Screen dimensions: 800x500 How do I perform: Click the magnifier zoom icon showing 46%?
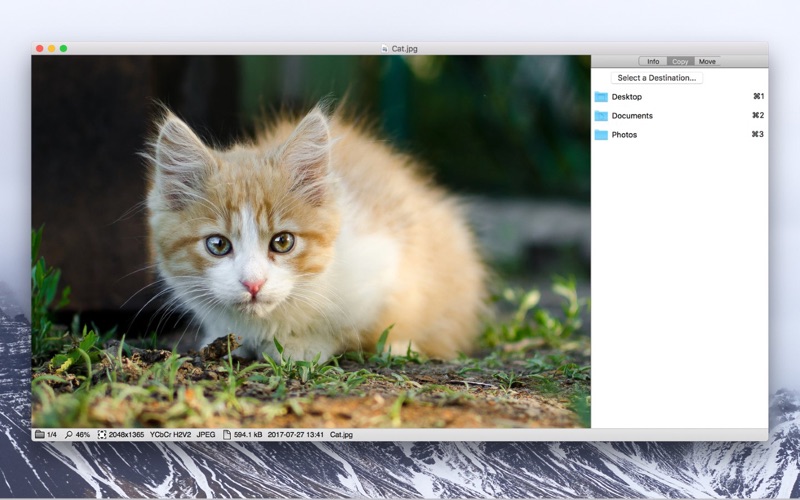pyautogui.click(x=69, y=435)
